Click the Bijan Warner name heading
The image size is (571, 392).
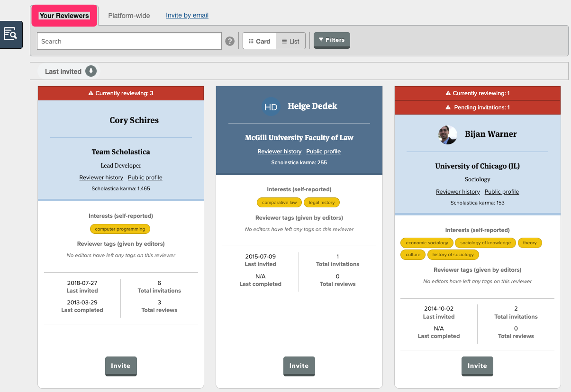click(x=491, y=134)
